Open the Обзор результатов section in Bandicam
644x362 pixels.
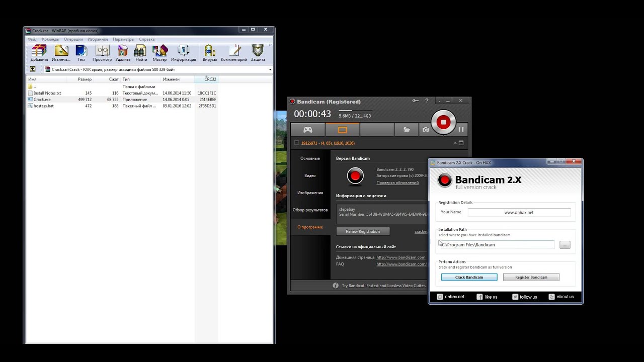(x=310, y=210)
